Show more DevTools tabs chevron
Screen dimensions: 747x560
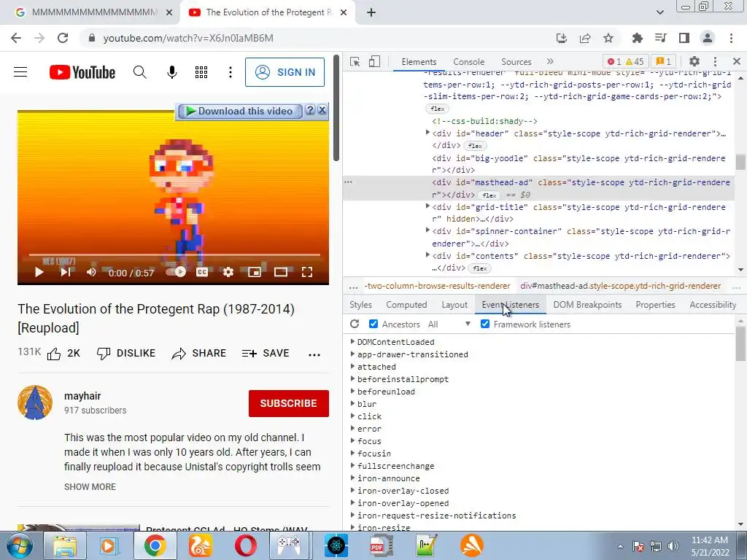pyautogui.click(x=550, y=61)
